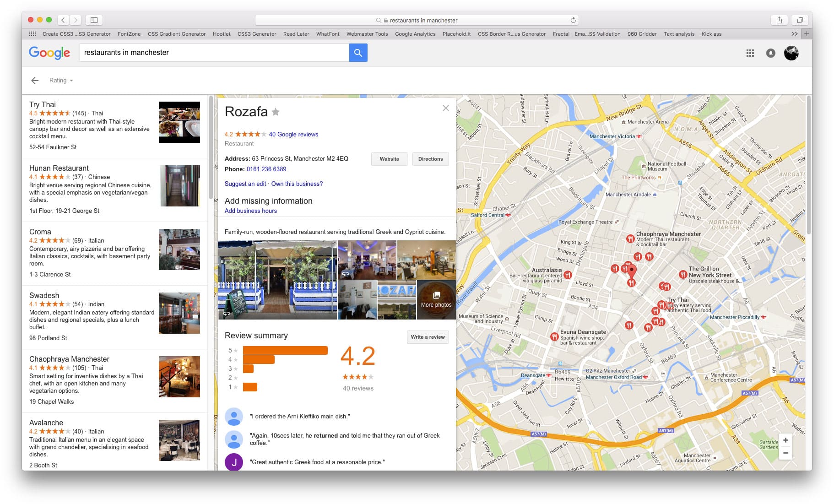Open the 40 Google reviews link
This screenshot has height=504, width=834.
tap(293, 134)
